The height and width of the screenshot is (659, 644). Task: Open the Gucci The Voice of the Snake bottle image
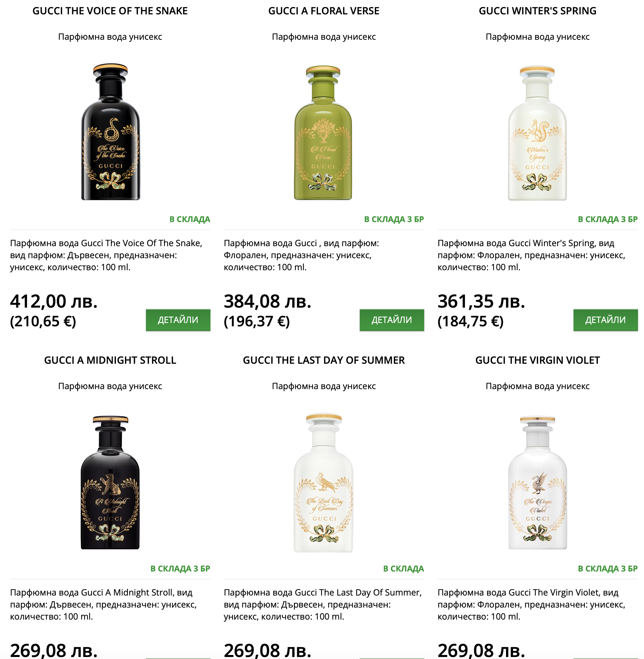[x=110, y=132]
